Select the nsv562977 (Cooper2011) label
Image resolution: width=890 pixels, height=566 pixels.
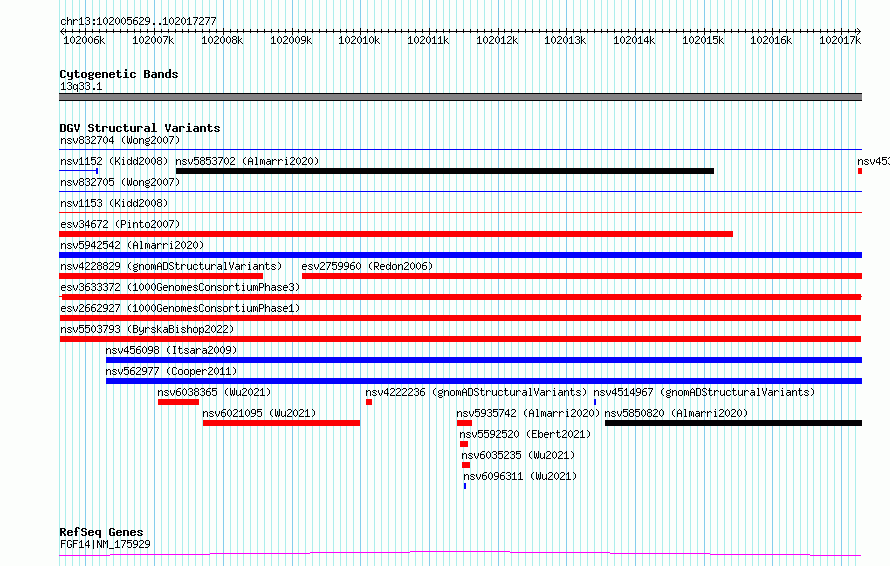click(x=171, y=371)
